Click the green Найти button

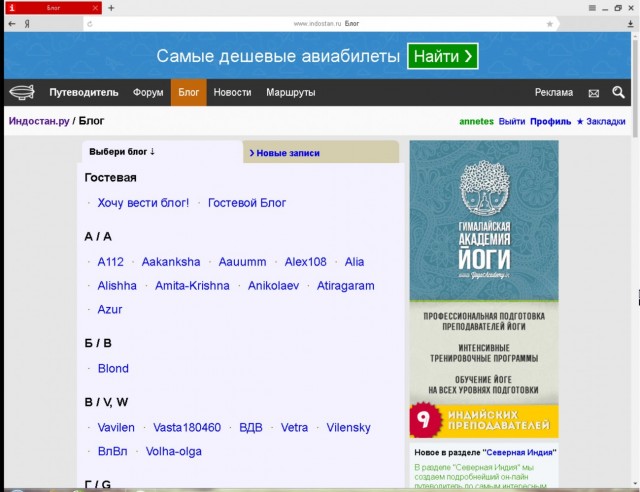point(442,55)
